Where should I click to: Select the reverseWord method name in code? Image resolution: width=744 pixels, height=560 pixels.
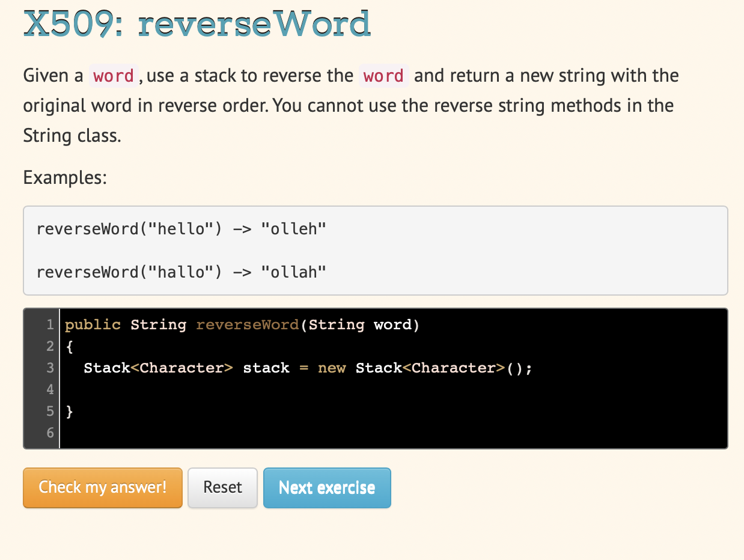point(247,324)
